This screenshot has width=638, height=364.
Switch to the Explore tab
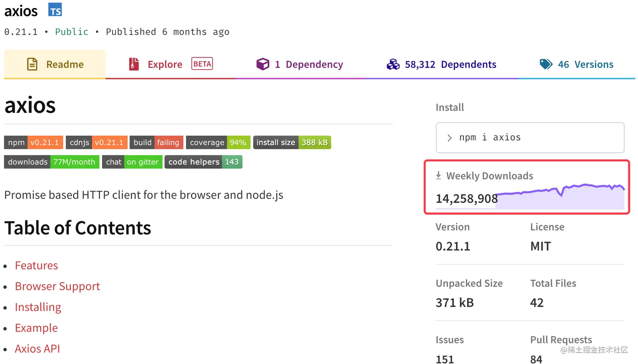click(170, 64)
